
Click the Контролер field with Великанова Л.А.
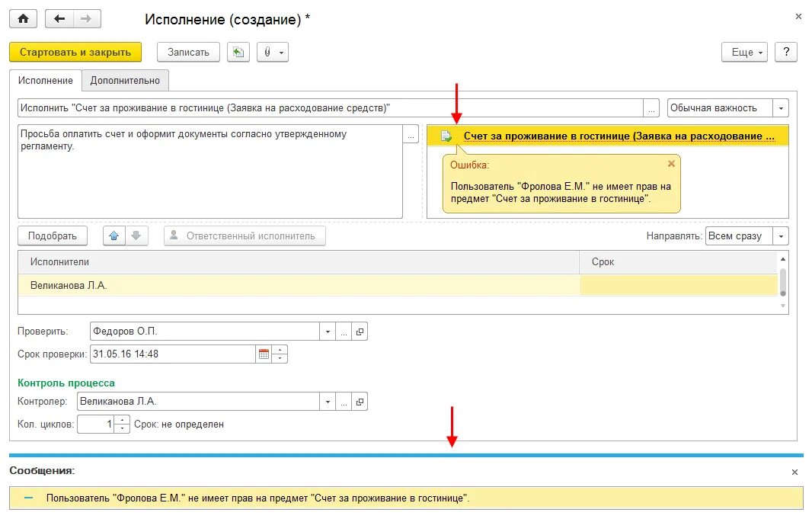[198, 402]
